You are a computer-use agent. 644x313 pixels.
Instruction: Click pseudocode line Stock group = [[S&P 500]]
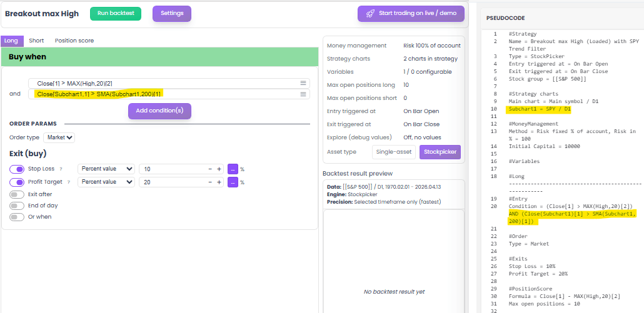tap(547, 79)
